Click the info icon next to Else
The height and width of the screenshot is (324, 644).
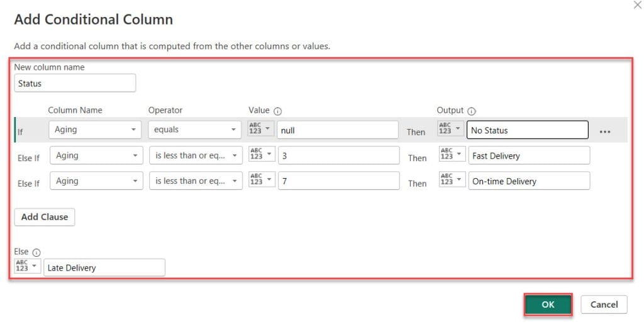click(x=36, y=252)
